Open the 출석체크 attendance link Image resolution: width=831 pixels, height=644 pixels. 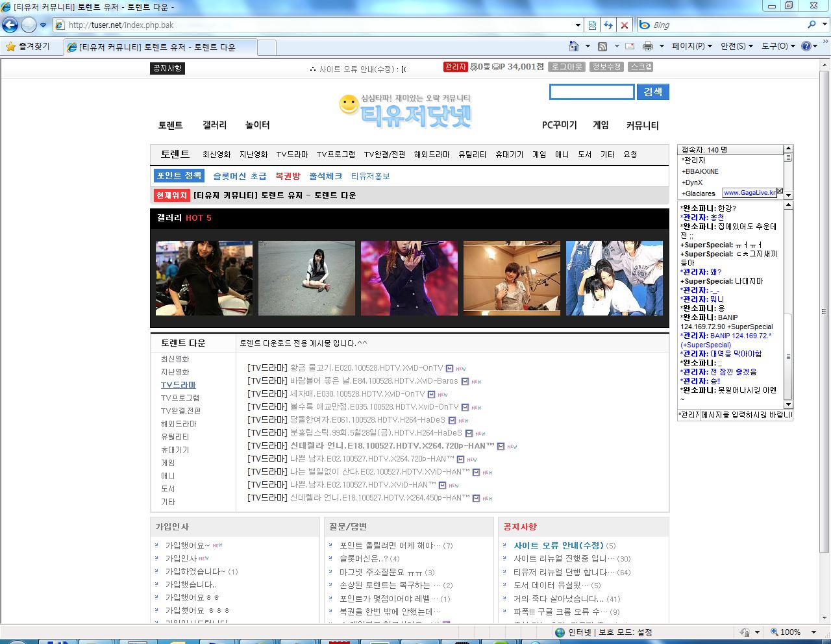tap(325, 176)
